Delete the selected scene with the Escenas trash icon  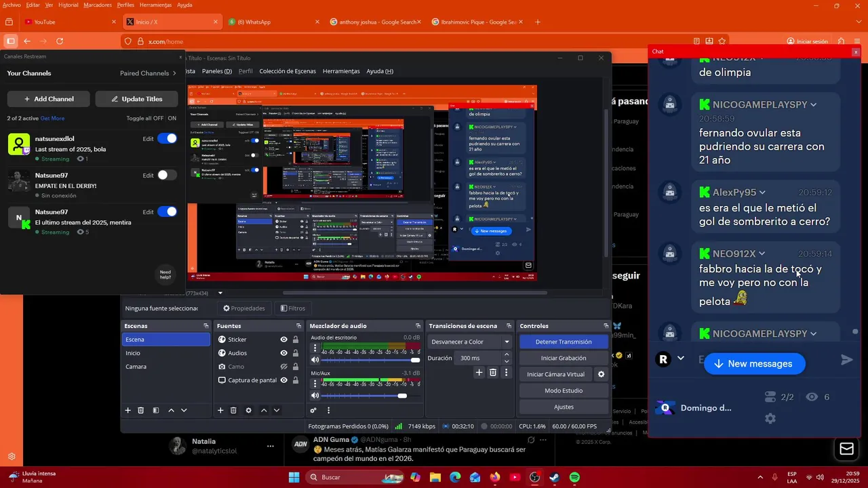(141, 410)
